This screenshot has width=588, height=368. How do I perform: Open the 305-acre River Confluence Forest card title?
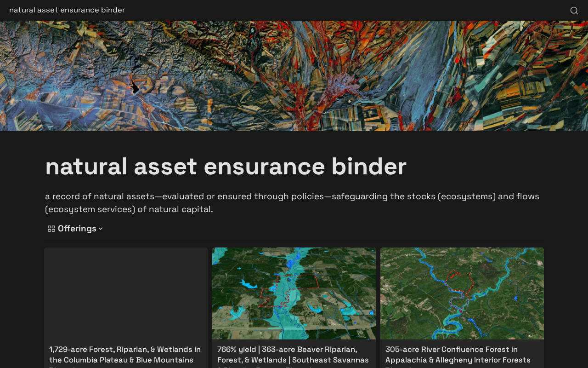pos(458,356)
